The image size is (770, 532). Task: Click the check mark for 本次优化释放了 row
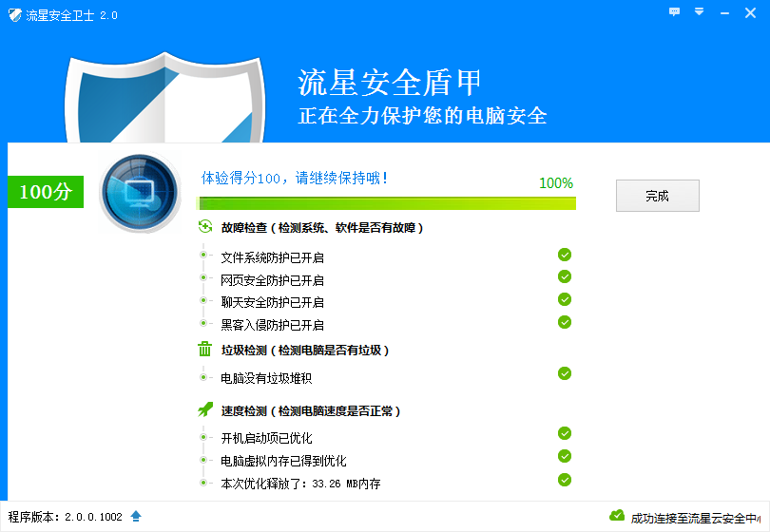click(x=565, y=480)
